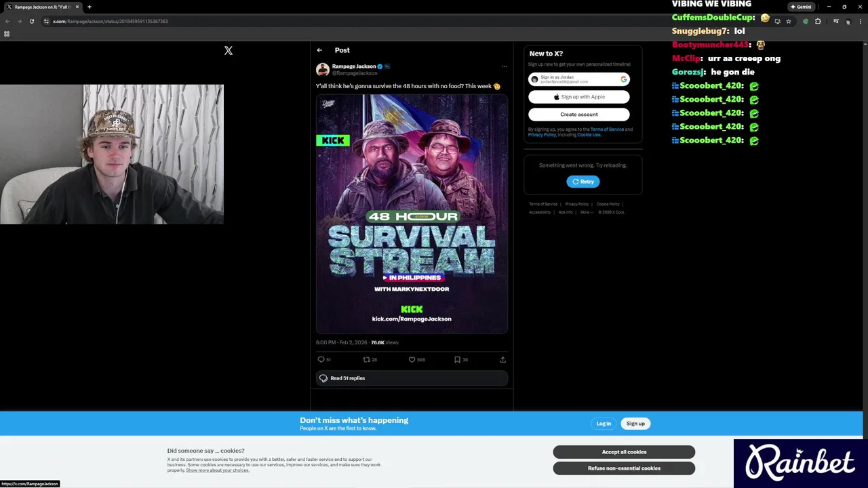The height and width of the screenshot is (488, 868).
Task: Open the apps grid icon in bookmarks bar
Action: pyautogui.click(x=7, y=34)
